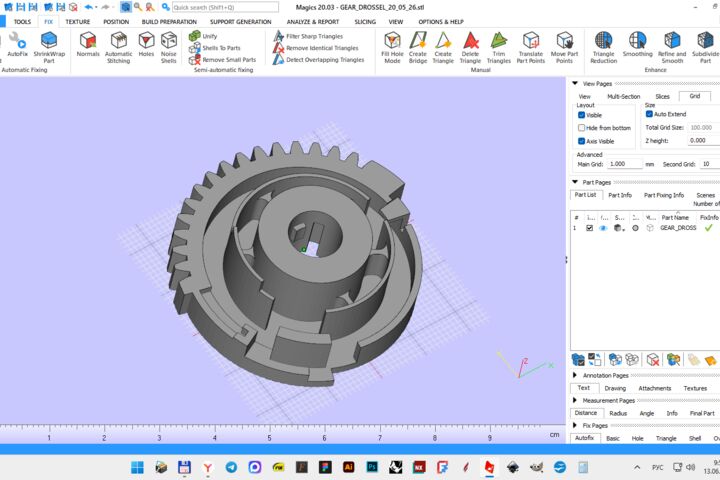Open the Windows Start menu
720x480 pixels.
coord(137,468)
